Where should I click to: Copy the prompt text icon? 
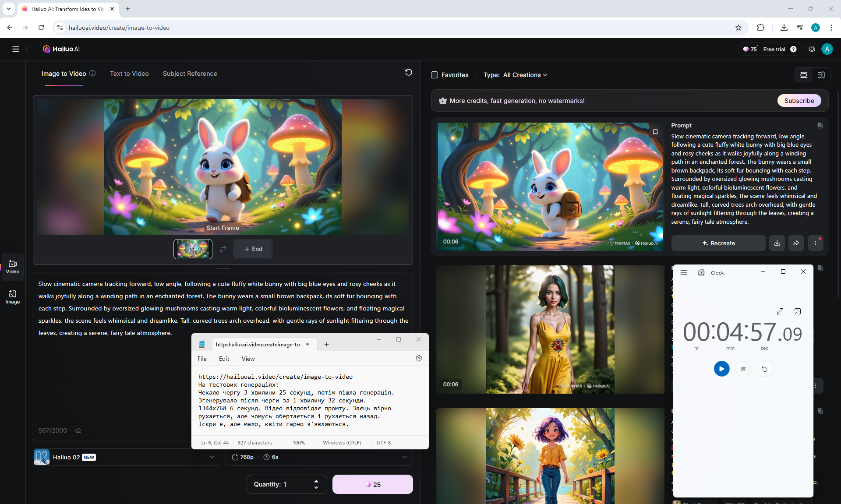pyautogui.click(x=820, y=126)
